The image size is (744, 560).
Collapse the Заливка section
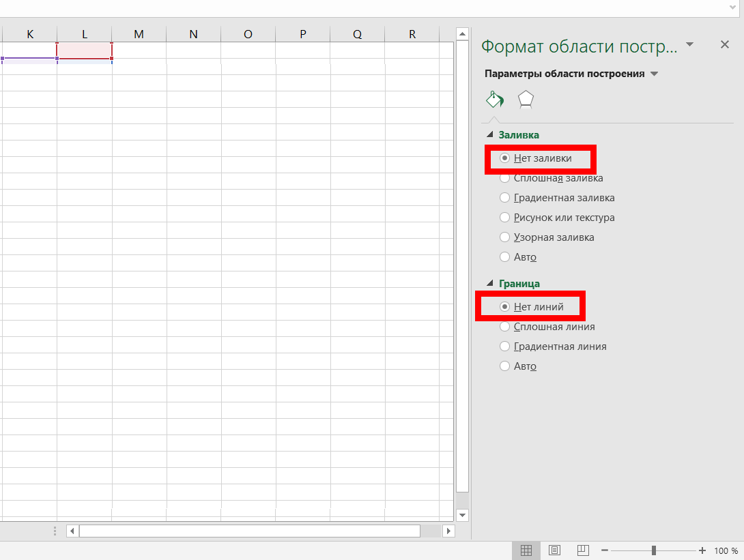(x=490, y=134)
